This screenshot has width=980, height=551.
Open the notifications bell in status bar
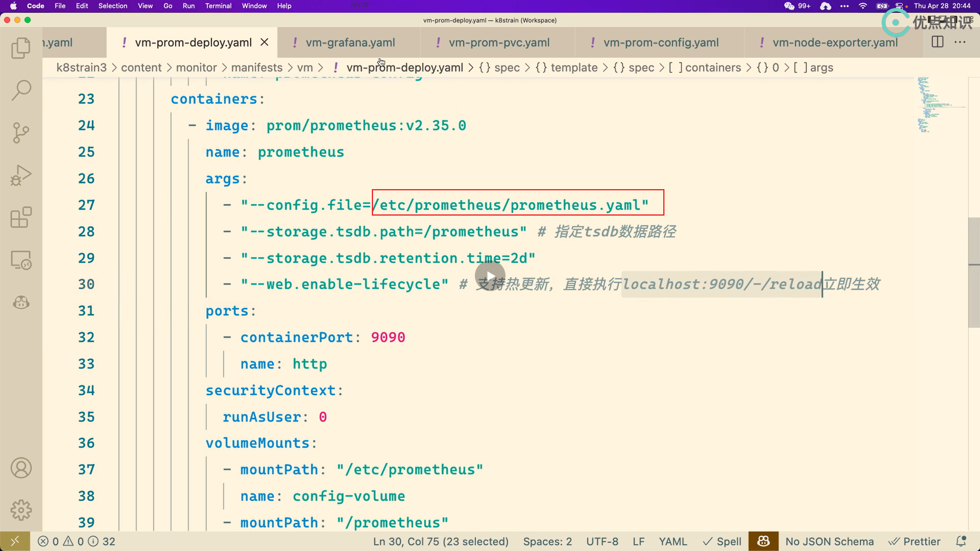961,541
